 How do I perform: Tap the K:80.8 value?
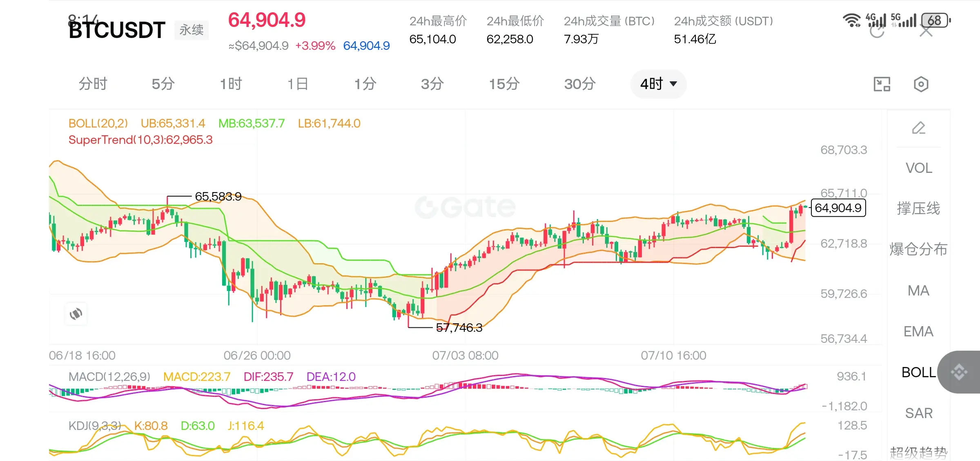click(151, 426)
